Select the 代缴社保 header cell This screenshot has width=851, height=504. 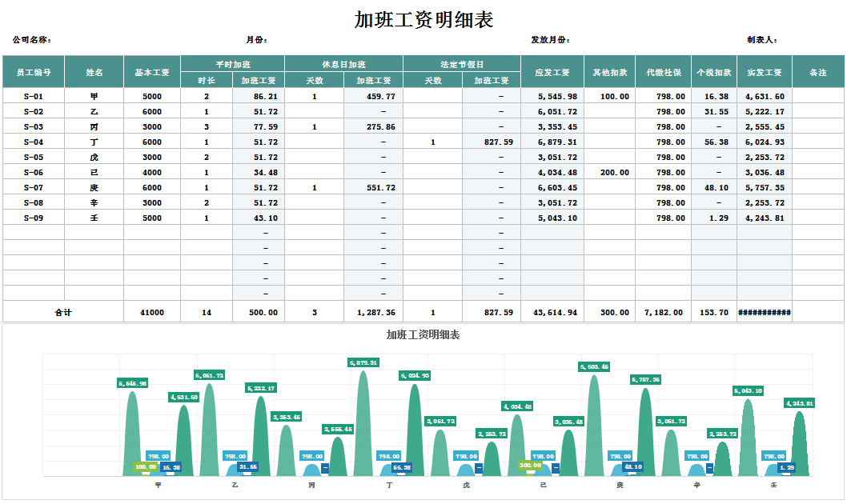(x=663, y=72)
